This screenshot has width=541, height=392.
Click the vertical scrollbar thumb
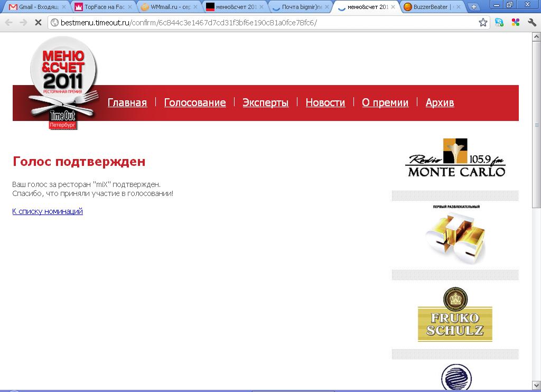coord(537,125)
